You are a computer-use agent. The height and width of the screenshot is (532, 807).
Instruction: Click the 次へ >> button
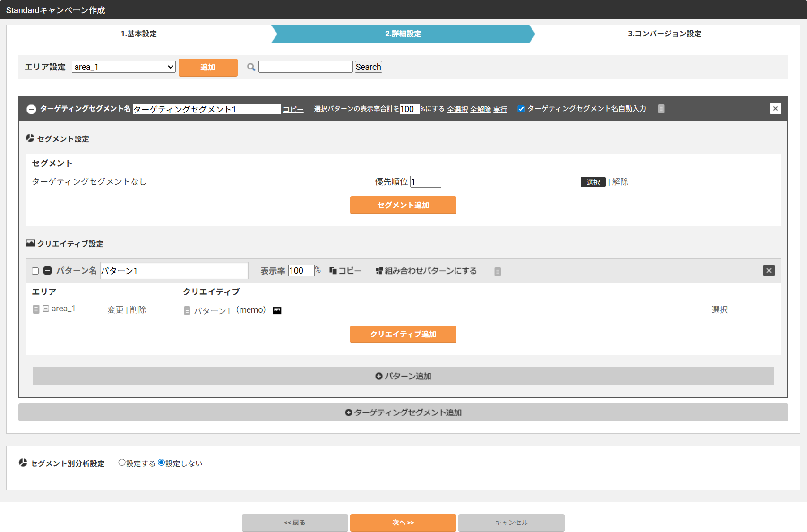pyautogui.click(x=403, y=523)
